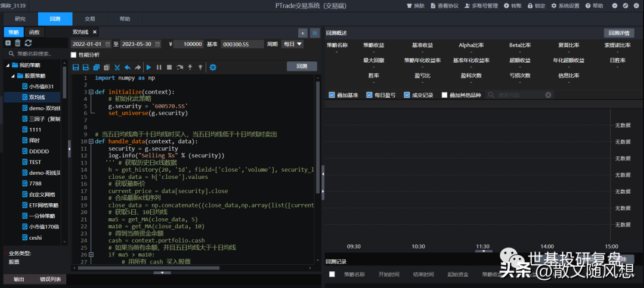644x288 pixels.
Task: Fold handle_data function at line 10
Action: pyautogui.click(x=91, y=141)
